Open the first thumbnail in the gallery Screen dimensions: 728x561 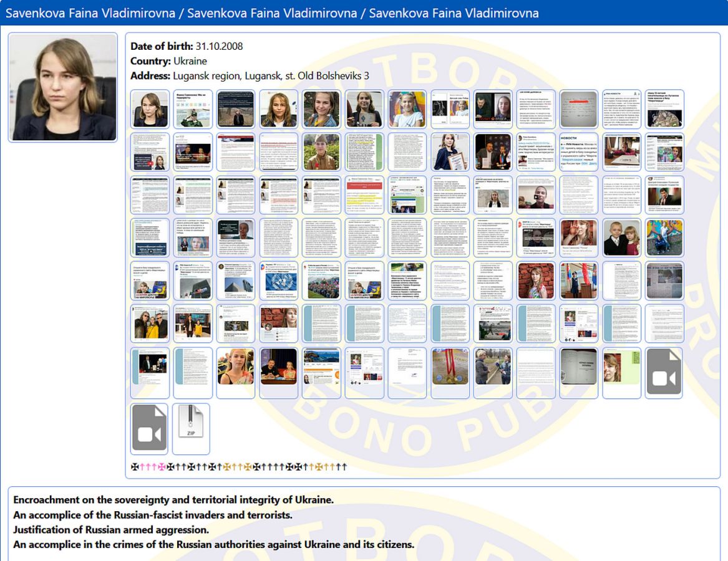pos(150,108)
